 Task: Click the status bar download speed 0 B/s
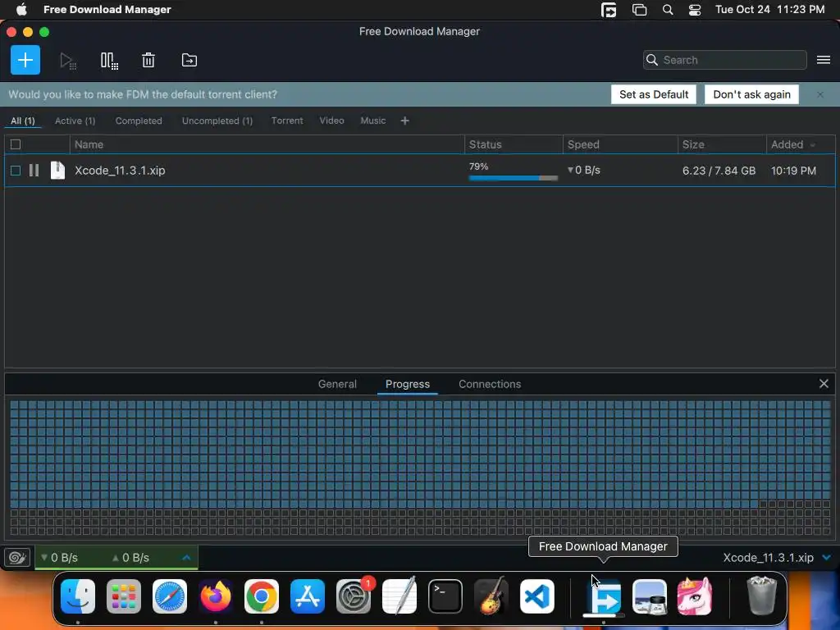59,558
